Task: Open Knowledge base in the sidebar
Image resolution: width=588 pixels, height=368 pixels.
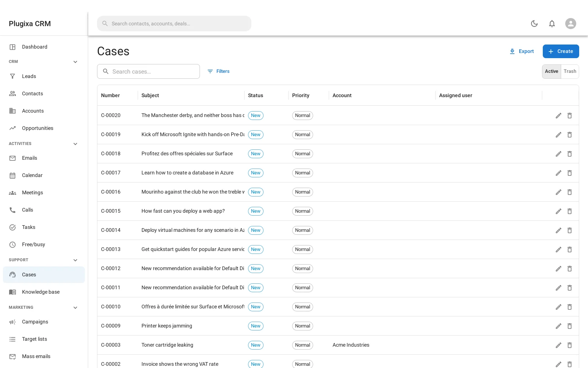Action: tap(44, 292)
